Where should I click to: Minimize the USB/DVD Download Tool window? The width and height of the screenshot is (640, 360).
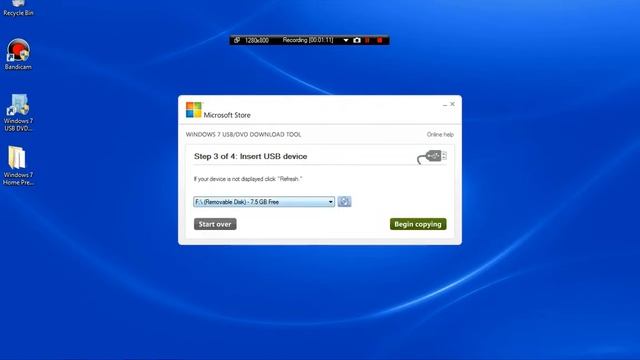444,104
